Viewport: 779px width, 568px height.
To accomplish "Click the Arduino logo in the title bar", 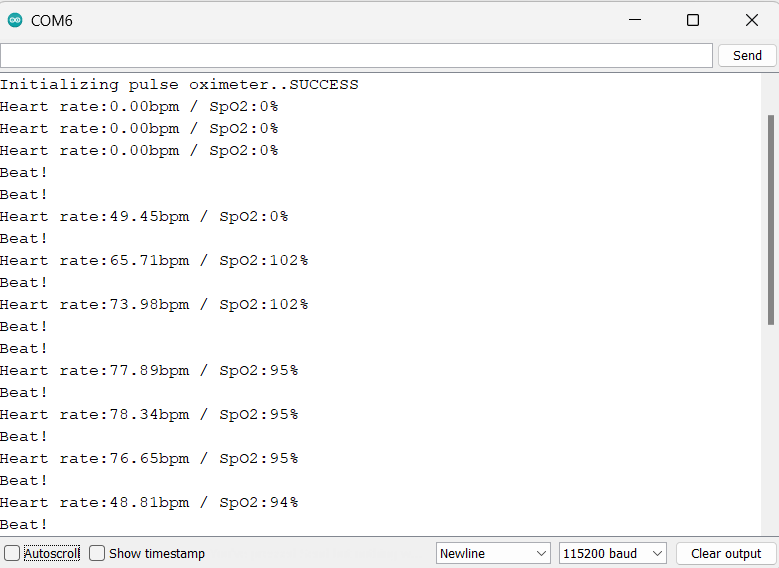I will (x=15, y=20).
